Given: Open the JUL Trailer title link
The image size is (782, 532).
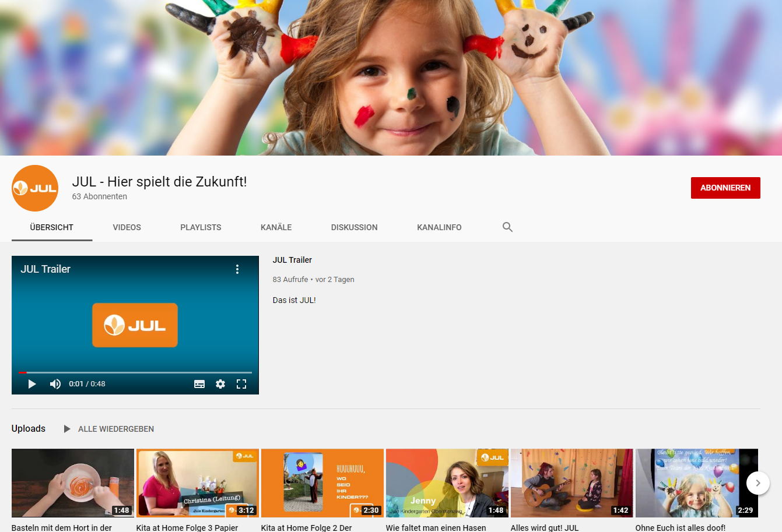Looking at the screenshot, I should 292,260.
